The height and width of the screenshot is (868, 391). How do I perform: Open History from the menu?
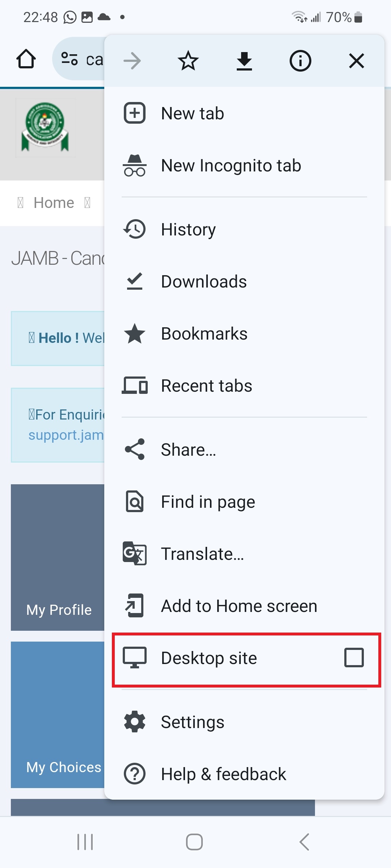tap(244, 229)
